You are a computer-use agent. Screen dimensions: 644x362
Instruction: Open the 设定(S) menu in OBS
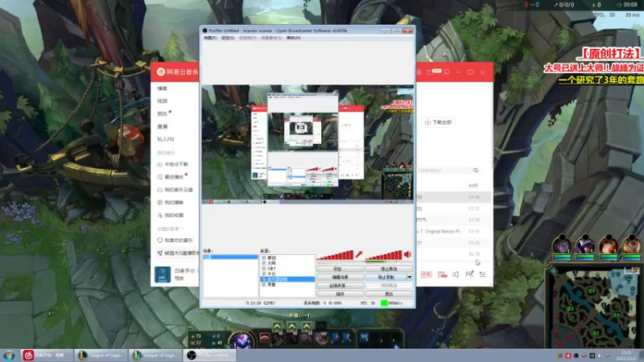coord(228,38)
